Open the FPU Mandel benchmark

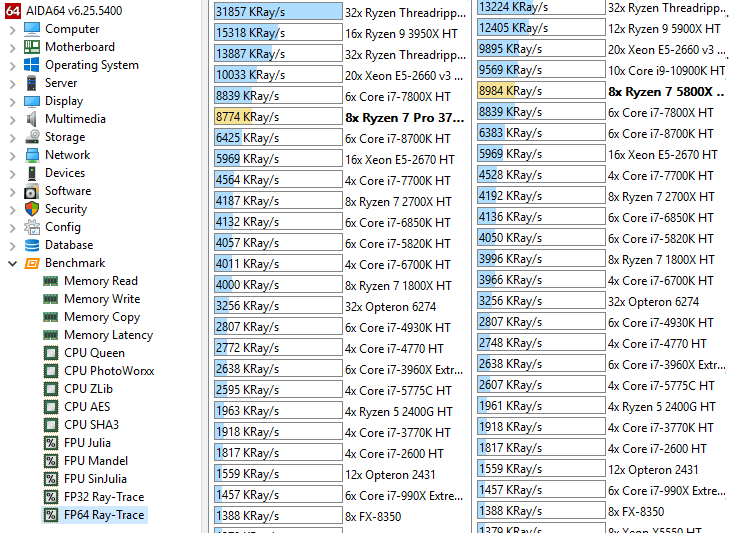[x=96, y=461]
